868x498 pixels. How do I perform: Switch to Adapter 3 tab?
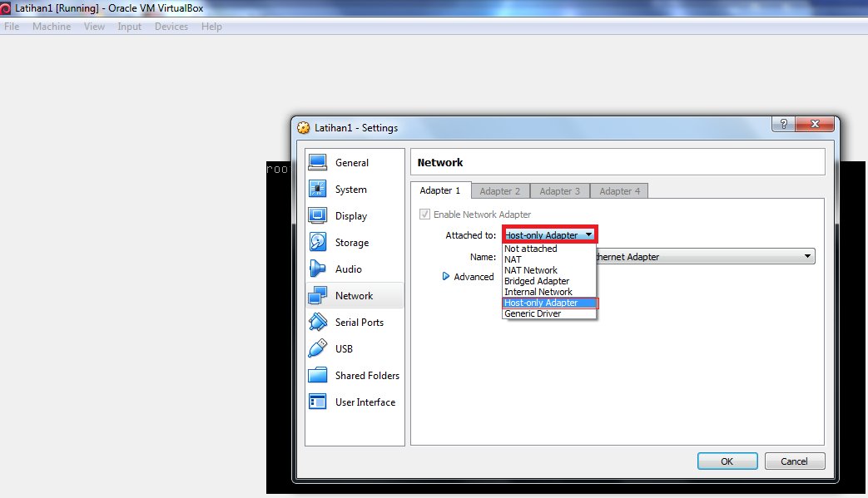coord(560,190)
